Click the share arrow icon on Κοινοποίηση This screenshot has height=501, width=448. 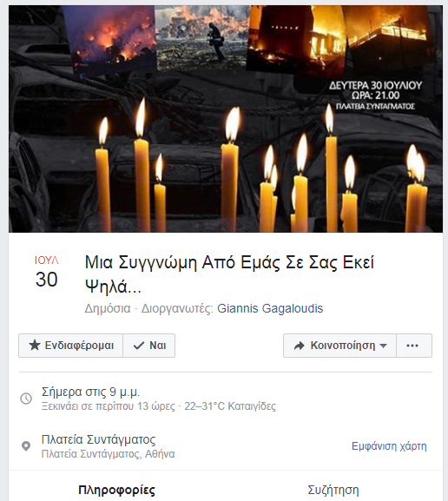299,346
